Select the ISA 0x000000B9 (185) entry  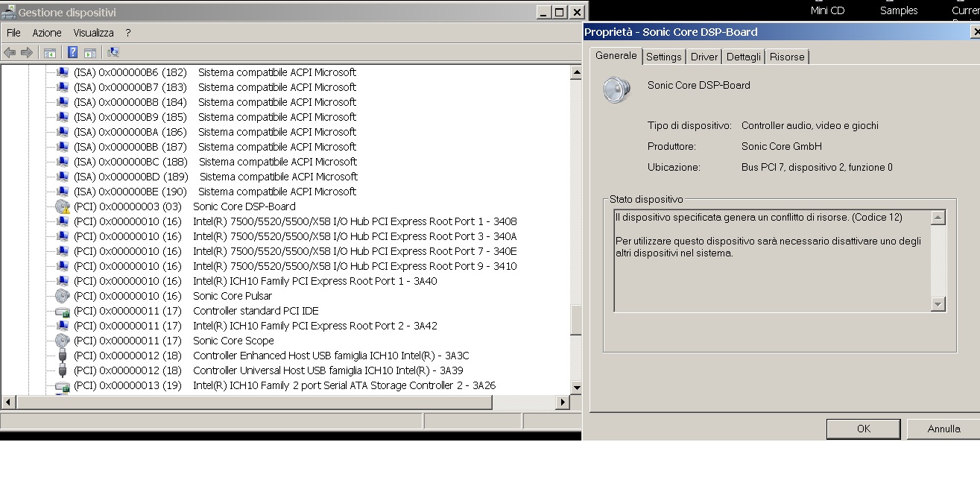click(x=215, y=117)
